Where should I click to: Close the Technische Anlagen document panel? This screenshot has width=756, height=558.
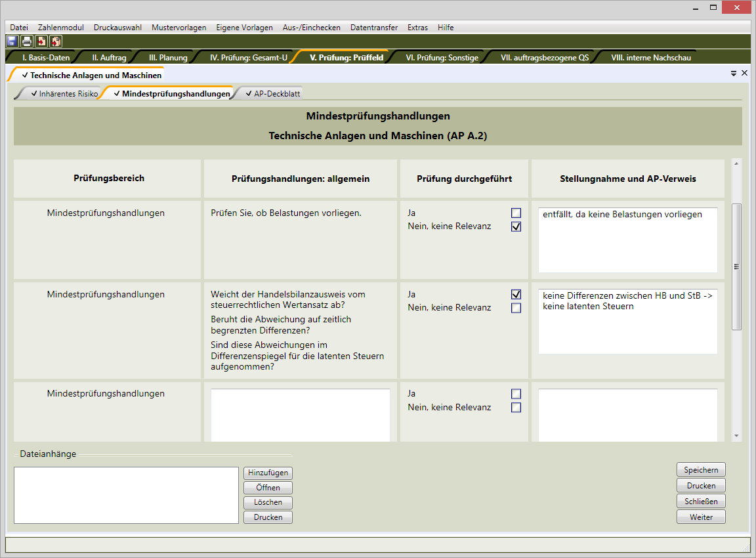[x=744, y=73]
